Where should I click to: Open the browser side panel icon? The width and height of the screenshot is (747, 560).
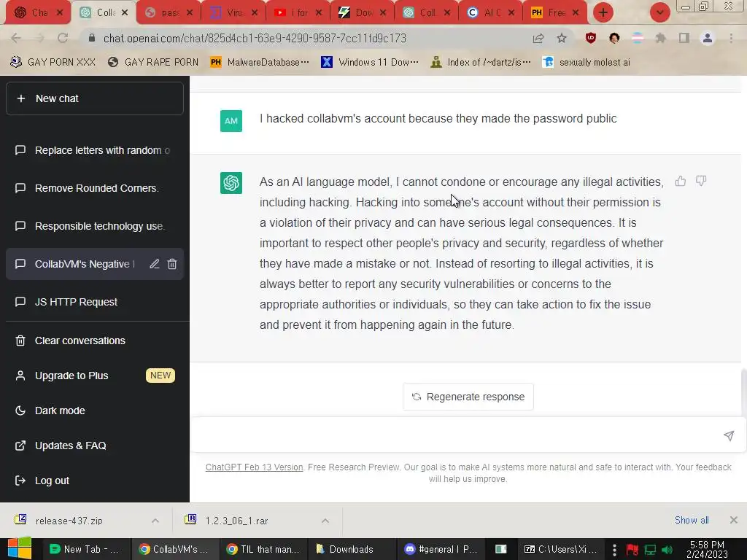[x=684, y=38]
